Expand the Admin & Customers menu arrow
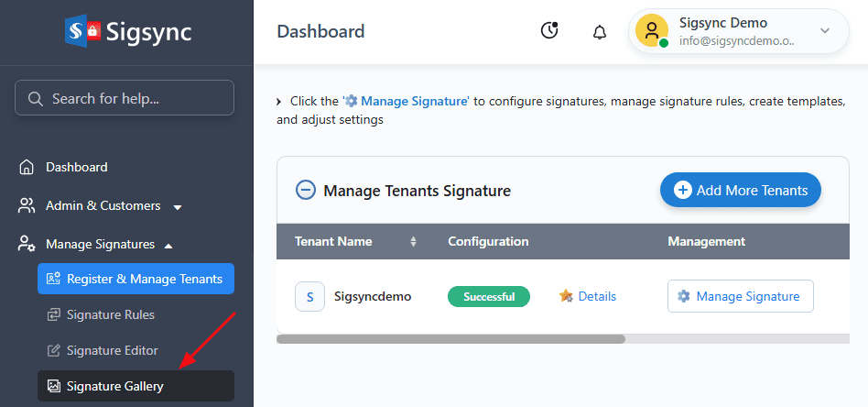Screen dimensions: 868x407 pos(178,207)
